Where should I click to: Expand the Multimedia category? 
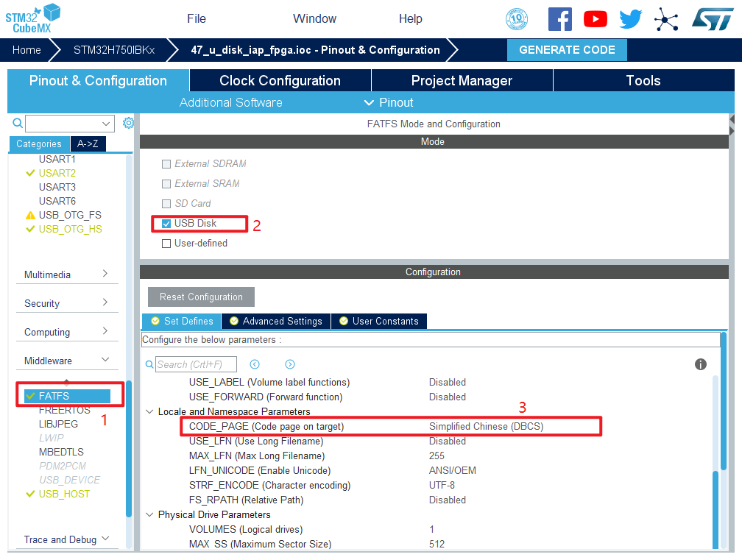coord(105,274)
